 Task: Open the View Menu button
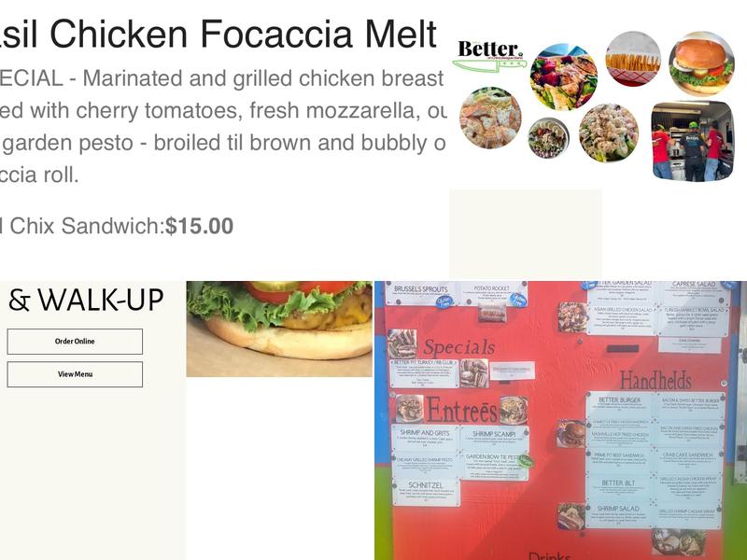tap(75, 374)
